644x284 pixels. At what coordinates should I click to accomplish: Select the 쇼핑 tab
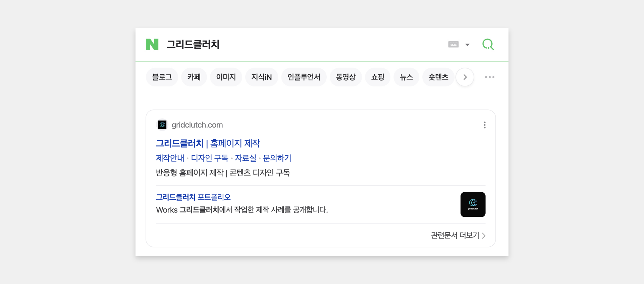(x=378, y=77)
